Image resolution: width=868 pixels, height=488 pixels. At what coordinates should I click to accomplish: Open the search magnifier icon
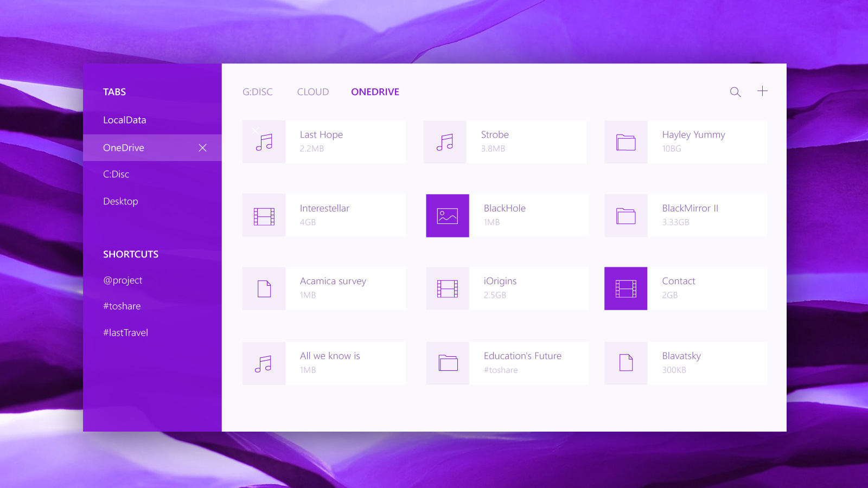pos(735,92)
